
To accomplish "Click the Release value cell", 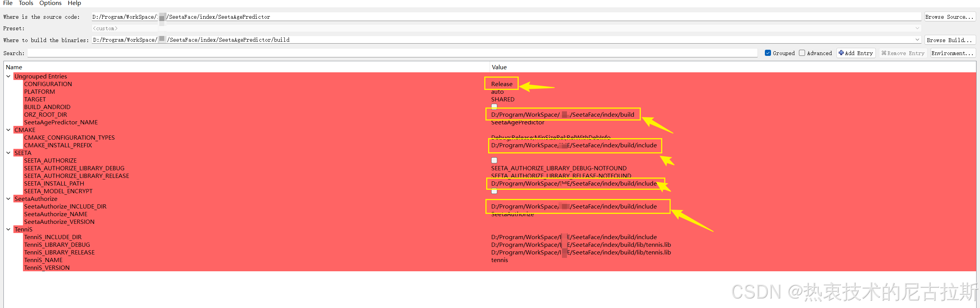I will (501, 84).
